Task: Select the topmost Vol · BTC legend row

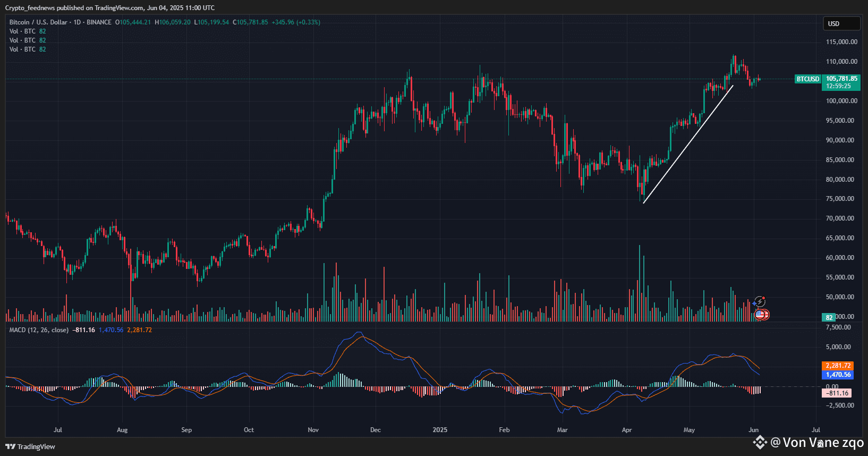Action: click(x=28, y=31)
